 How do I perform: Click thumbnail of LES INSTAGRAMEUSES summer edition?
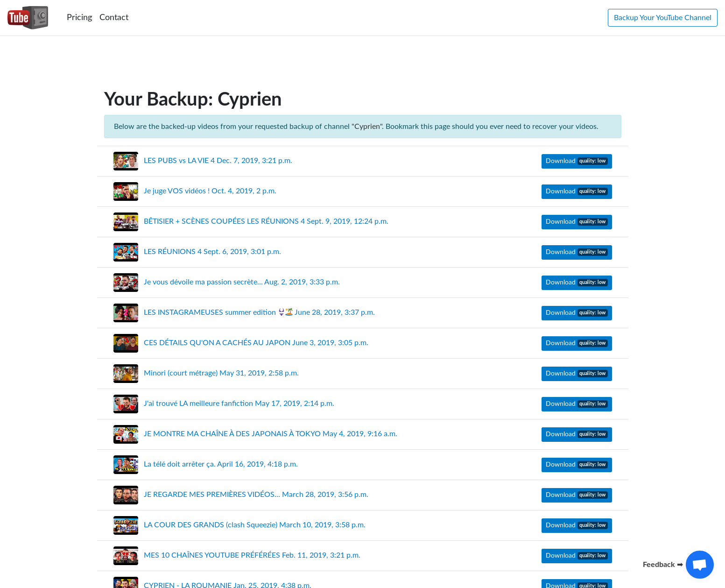[x=126, y=313]
